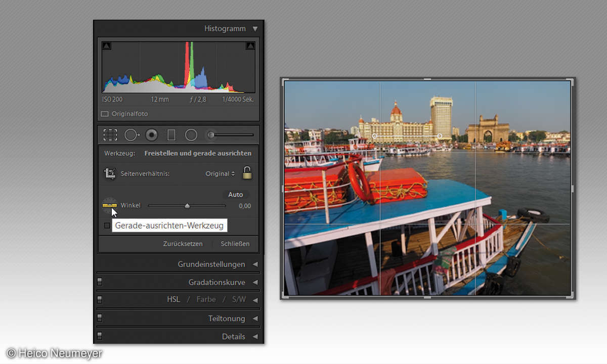Select the radial filter tool
This screenshot has width=607, height=364.
click(x=191, y=134)
